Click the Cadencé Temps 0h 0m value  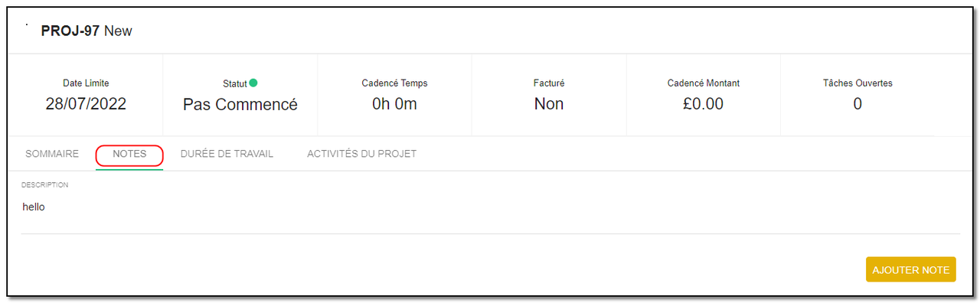(x=394, y=104)
